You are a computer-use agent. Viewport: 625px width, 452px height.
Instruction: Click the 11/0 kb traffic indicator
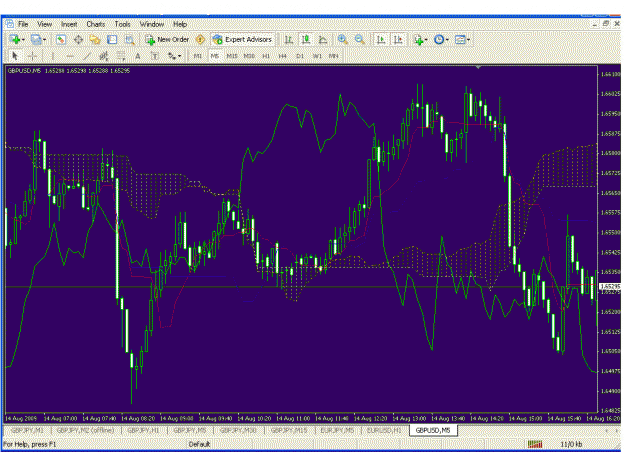(x=571, y=444)
